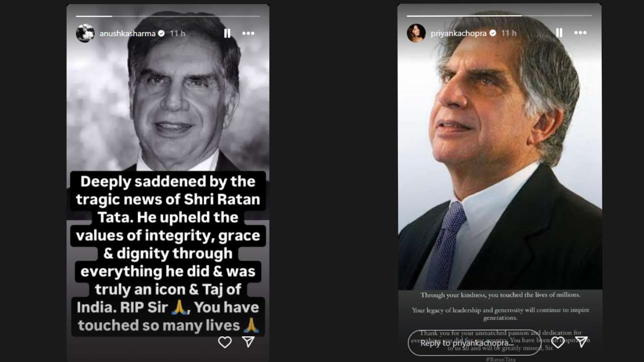
Task: Click the Reply to priyankachopra field
Action: pos(475,343)
